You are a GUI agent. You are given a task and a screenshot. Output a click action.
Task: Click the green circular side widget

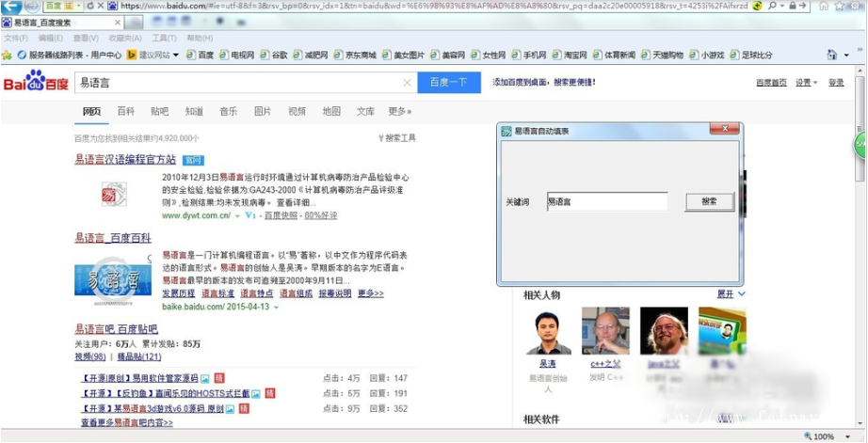point(861,146)
